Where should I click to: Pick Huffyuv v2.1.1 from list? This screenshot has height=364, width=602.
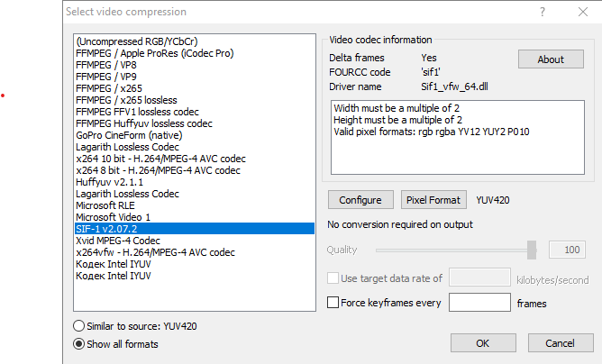(x=110, y=182)
